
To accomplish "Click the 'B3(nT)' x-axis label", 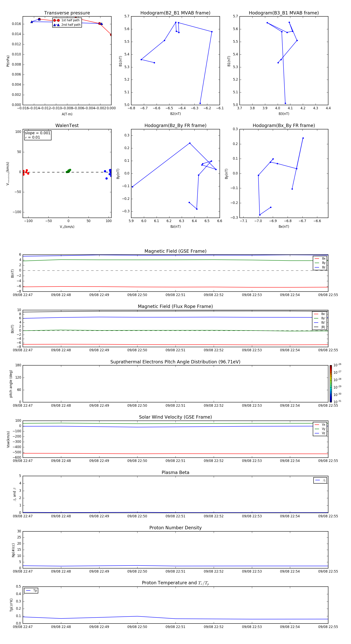I will [284, 114].
